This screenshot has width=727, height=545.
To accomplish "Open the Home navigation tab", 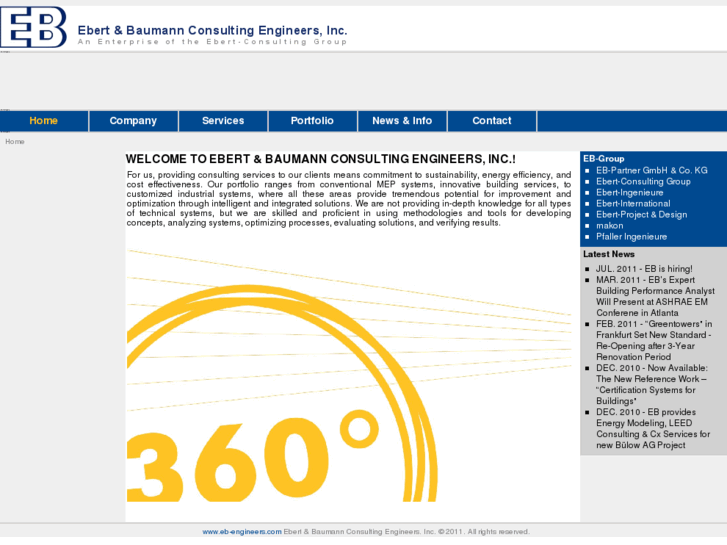I will click(x=44, y=121).
